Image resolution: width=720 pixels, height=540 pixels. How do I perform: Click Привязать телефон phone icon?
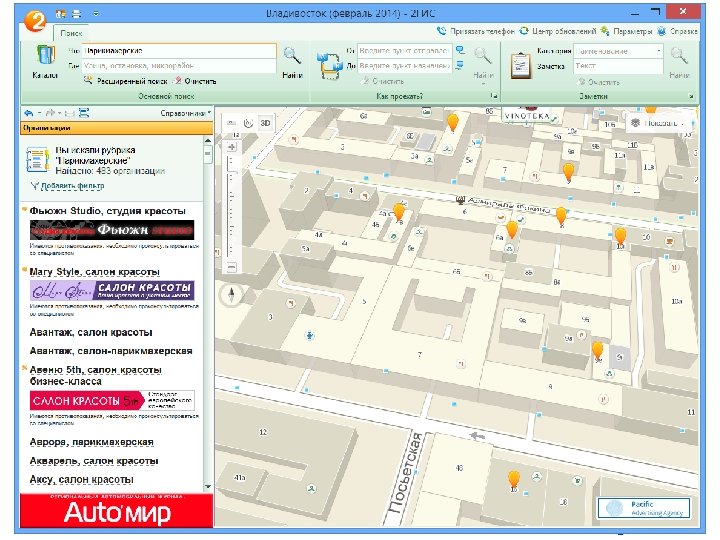442,31
